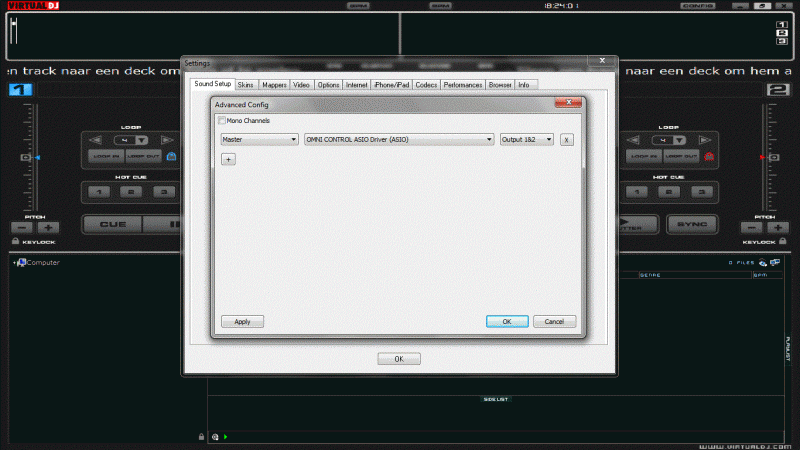Decrease left deck pitch with minus

pos(22,228)
